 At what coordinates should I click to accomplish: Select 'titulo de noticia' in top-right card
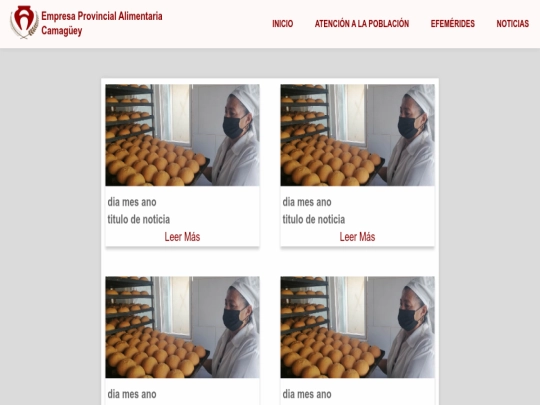(313, 219)
